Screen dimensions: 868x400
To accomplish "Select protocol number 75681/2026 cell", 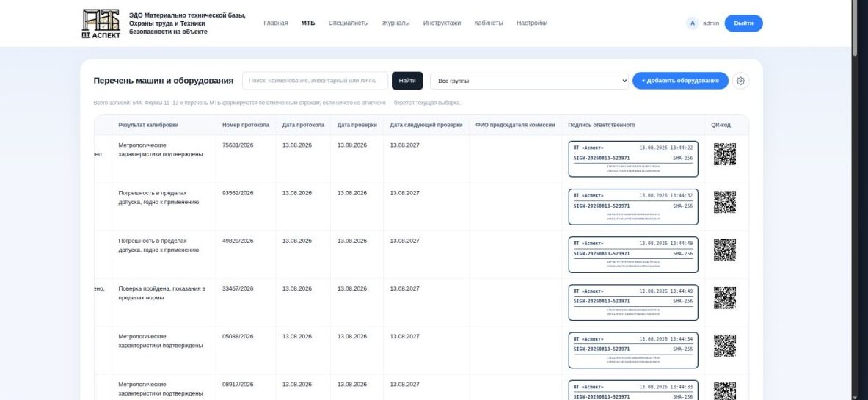I will pyautogui.click(x=238, y=145).
